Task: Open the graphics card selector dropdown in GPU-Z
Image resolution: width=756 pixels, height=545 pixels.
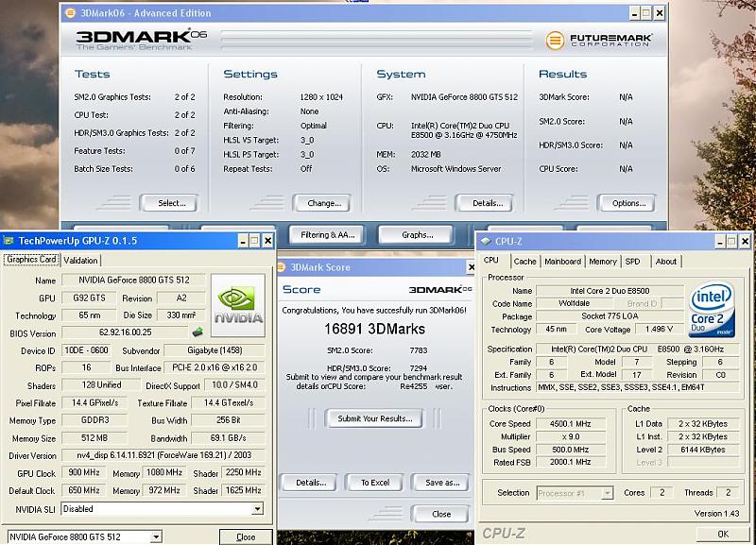Action: click(x=156, y=536)
